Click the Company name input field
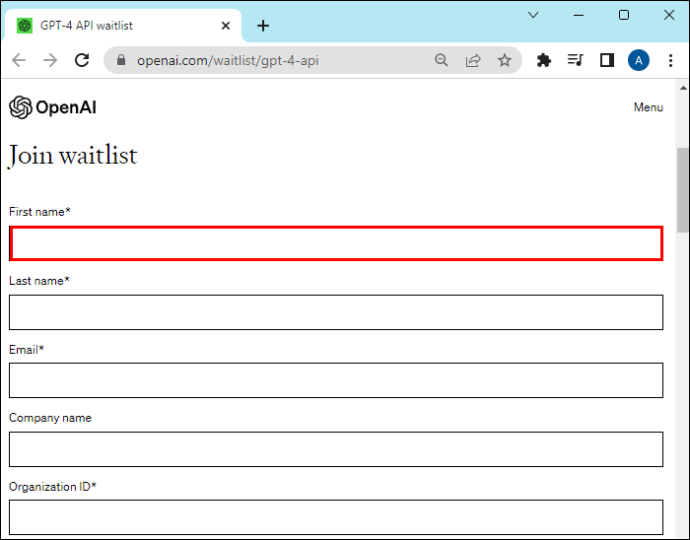The width and height of the screenshot is (690, 540). (336, 449)
